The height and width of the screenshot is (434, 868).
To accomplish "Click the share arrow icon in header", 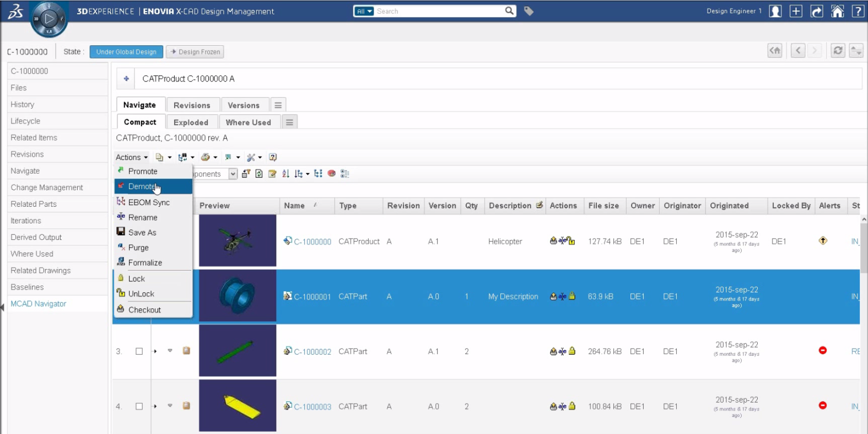I will pos(817,11).
